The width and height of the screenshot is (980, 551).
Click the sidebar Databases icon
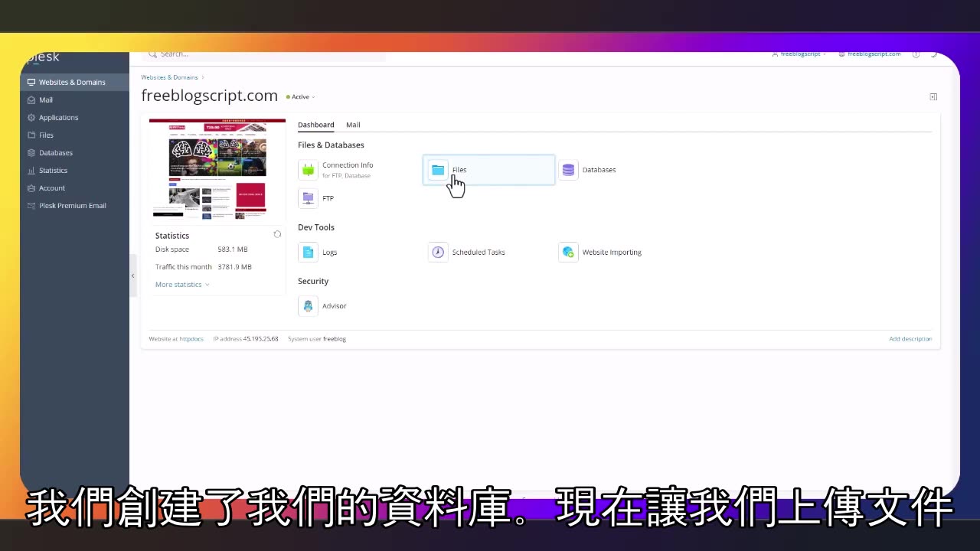coord(31,152)
